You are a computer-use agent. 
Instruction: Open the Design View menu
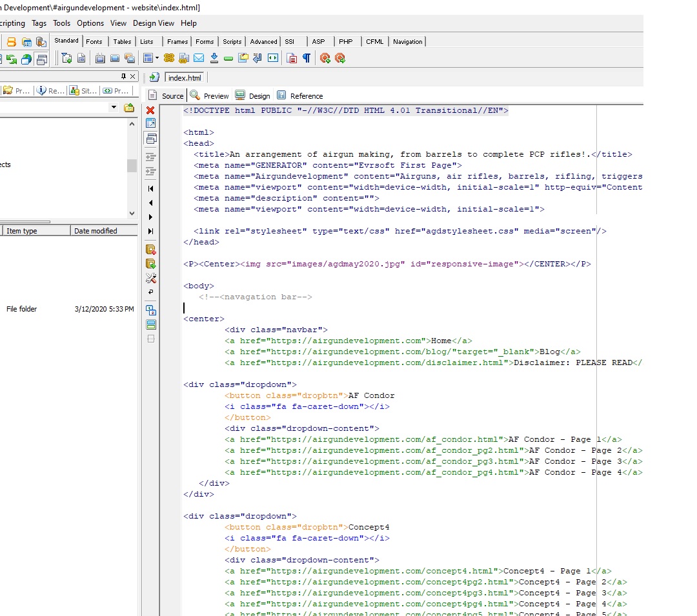coord(154,23)
